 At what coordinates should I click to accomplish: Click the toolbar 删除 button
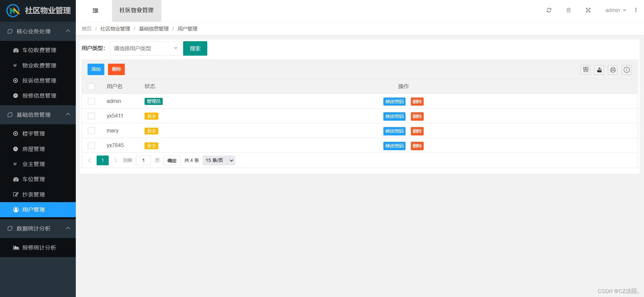click(x=116, y=69)
